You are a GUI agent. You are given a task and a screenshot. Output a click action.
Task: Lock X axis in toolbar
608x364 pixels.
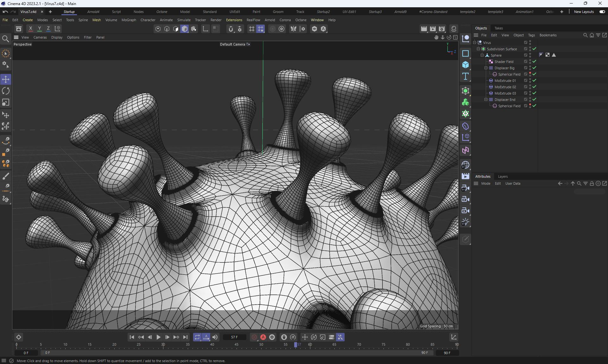point(30,29)
